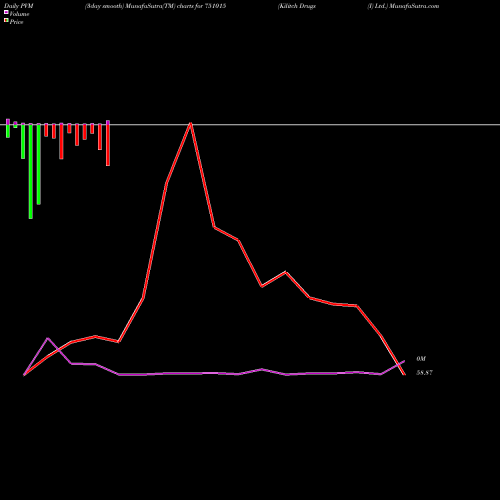Click the Volume legend swatch
Screen dimensions: 500x500
[x=6, y=12]
